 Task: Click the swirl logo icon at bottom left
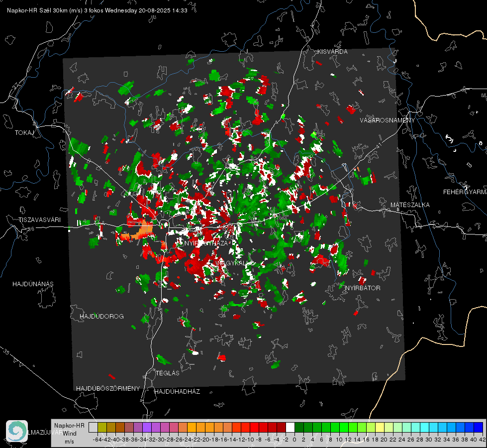pyautogui.click(x=17, y=431)
